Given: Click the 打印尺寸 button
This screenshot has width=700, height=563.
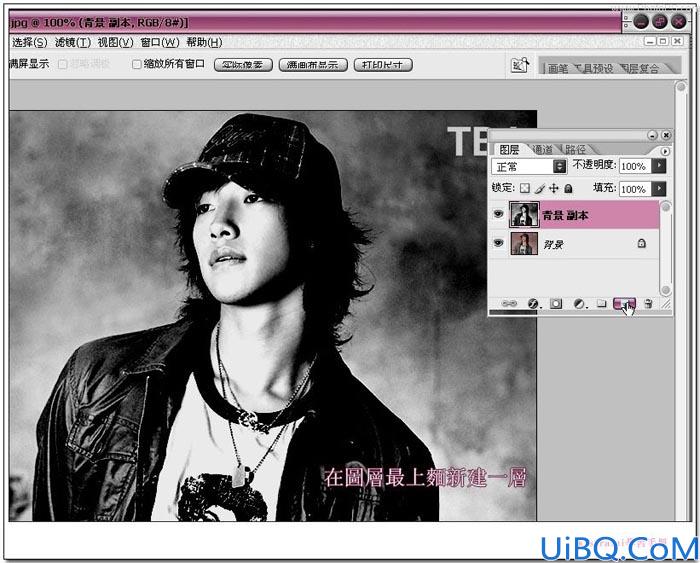Looking at the screenshot, I should click(383, 65).
